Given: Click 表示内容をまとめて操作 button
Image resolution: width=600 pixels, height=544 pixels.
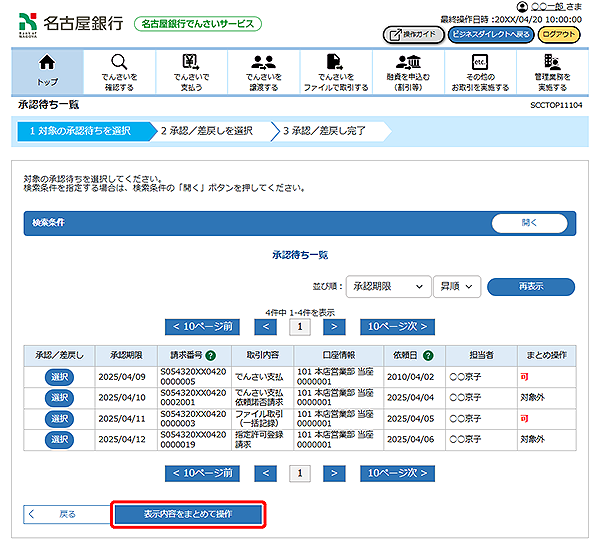Looking at the screenshot, I should (188, 514).
